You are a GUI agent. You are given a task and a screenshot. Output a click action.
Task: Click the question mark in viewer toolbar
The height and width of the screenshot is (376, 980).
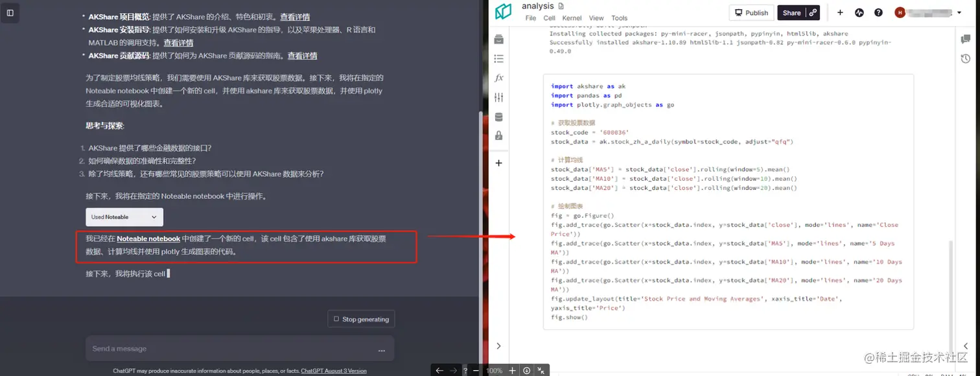[x=465, y=371]
